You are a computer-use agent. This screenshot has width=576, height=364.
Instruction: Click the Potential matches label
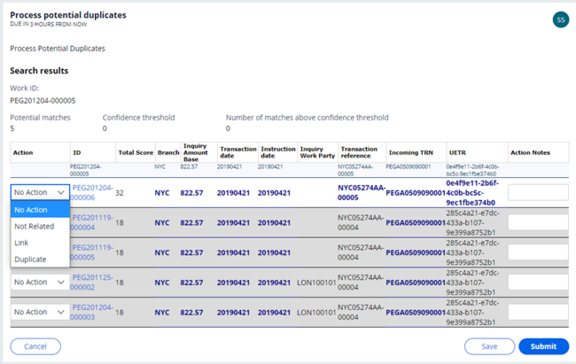[40, 118]
